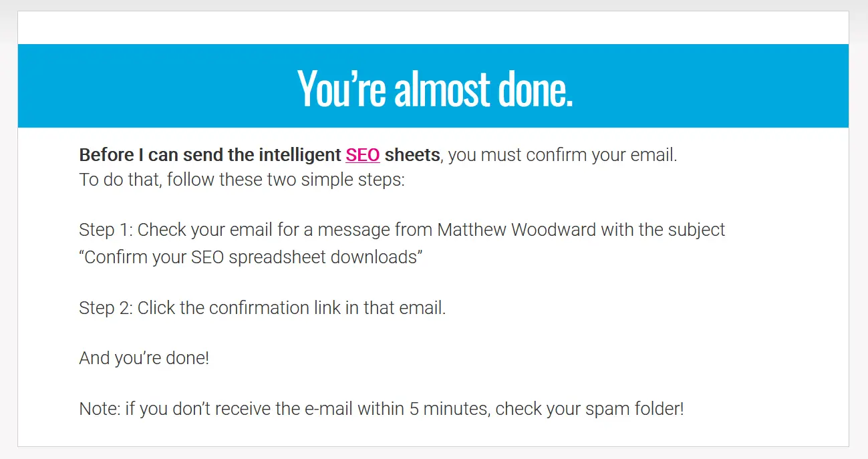Click the quoted "Confirm your SEO spreadsheet downloads" subject

click(x=251, y=257)
